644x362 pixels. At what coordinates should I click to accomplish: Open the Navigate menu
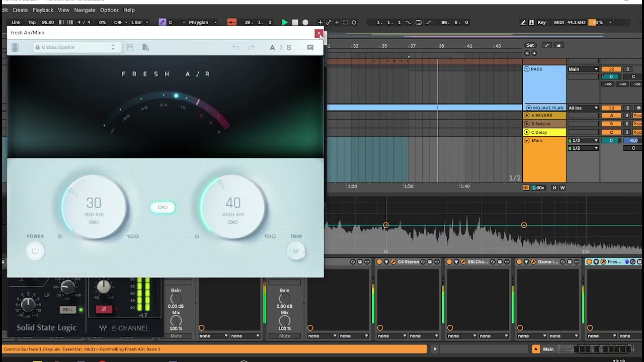tap(85, 10)
